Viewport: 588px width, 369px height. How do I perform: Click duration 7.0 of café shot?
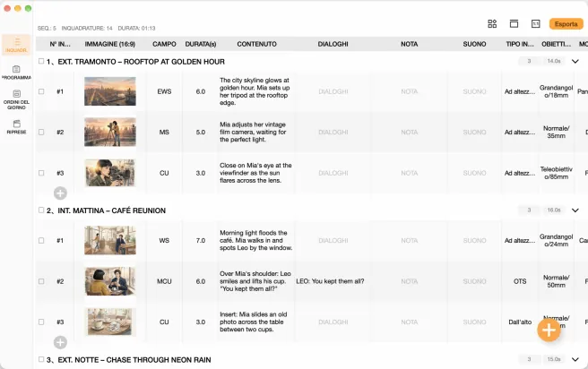point(201,241)
